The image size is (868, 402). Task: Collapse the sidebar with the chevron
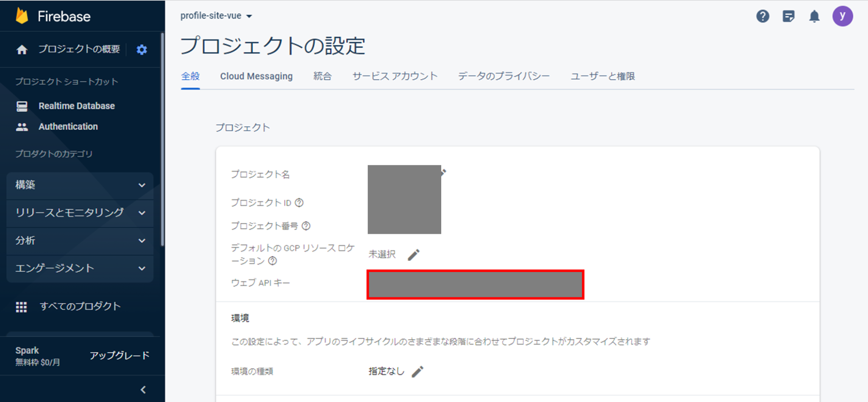142,390
